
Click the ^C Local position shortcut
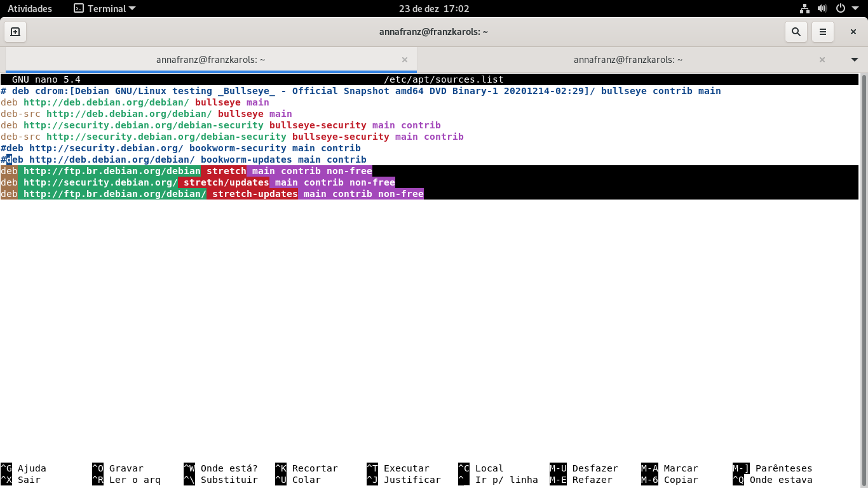tap(481, 468)
